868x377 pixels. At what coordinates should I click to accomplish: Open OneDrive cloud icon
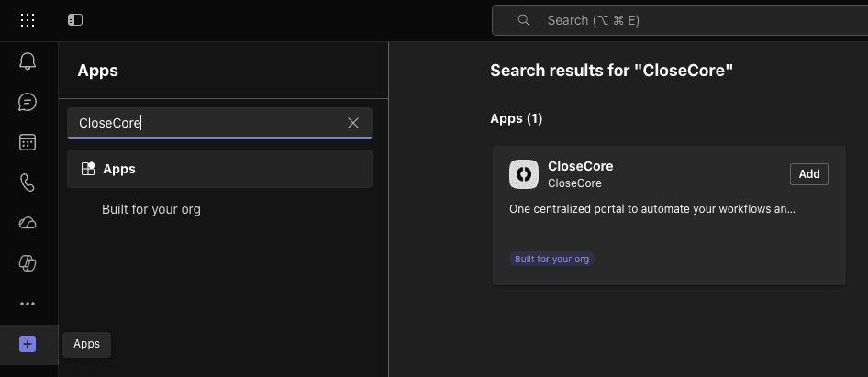[x=28, y=223]
